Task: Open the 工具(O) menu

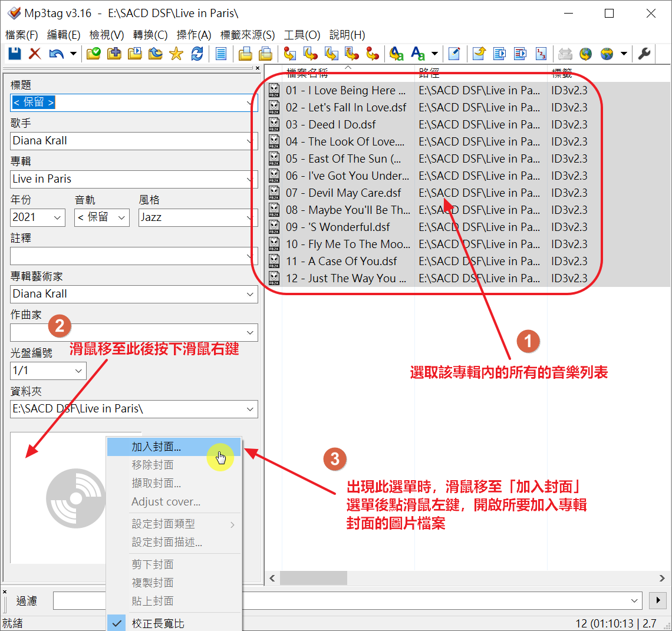Action: tap(302, 35)
